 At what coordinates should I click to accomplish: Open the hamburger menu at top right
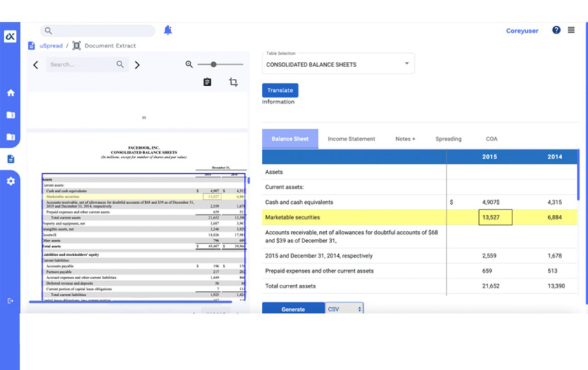click(x=571, y=30)
